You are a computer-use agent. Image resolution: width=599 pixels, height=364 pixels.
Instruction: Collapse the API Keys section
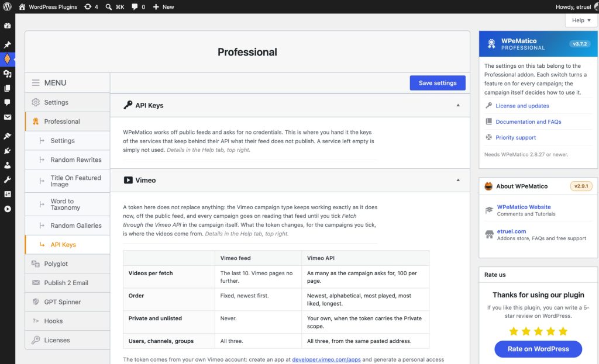coord(458,105)
